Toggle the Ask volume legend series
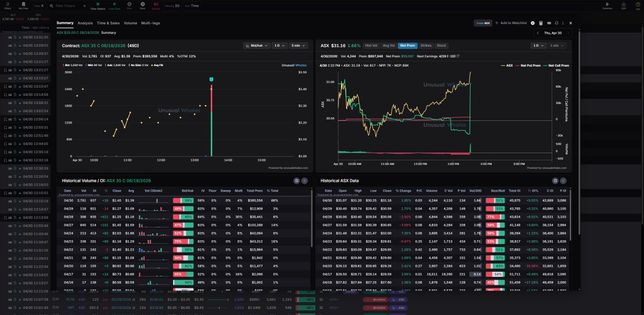 116,65
